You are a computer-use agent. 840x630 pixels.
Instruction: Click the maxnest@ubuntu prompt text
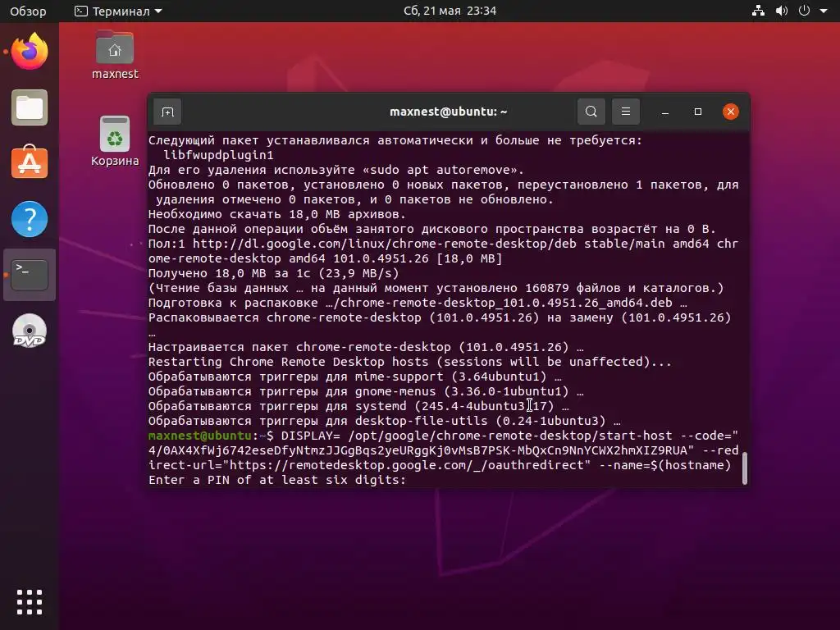[200, 436]
